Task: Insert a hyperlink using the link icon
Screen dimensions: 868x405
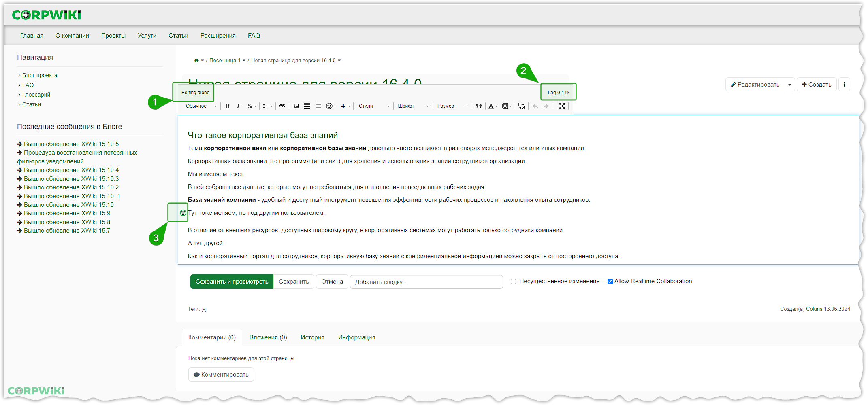Action: pyautogui.click(x=282, y=106)
